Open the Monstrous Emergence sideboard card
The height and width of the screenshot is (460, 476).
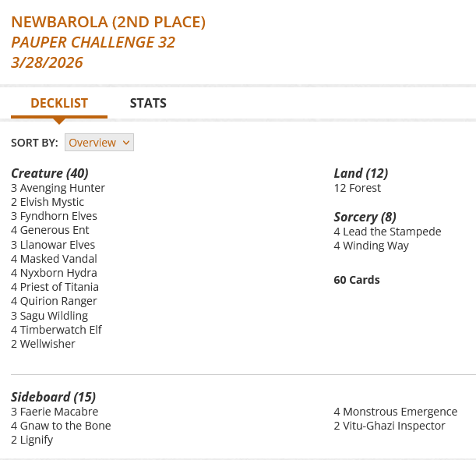[400, 412]
